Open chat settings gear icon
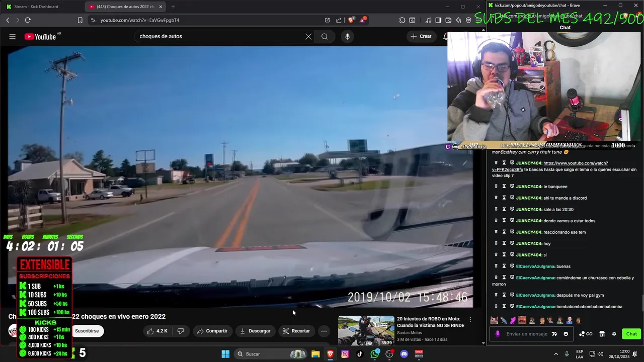Image resolution: width=644 pixels, height=362 pixels. [614, 334]
